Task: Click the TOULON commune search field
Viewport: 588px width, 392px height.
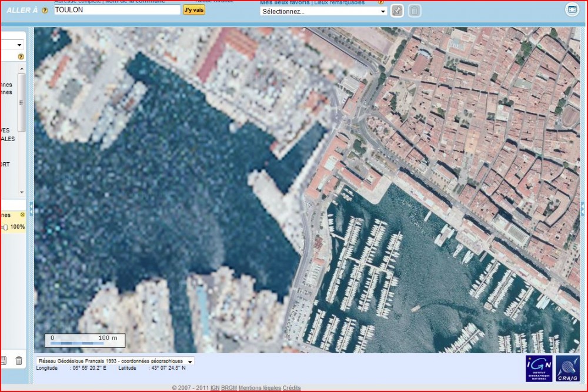Action: (x=117, y=10)
